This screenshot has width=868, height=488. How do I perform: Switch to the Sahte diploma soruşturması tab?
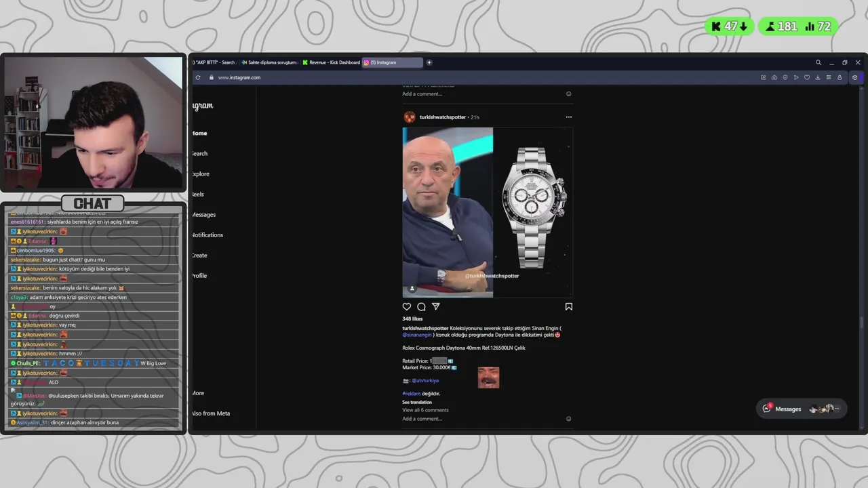(269, 62)
